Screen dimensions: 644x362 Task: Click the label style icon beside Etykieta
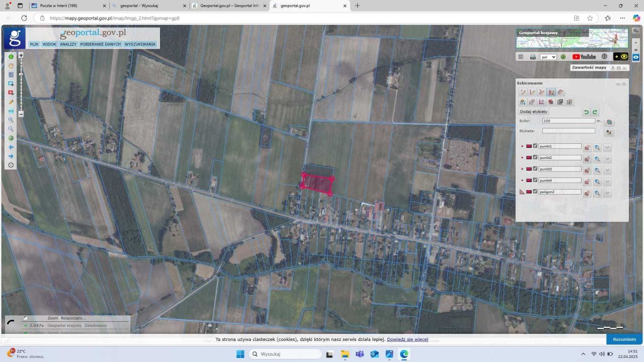click(610, 132)
